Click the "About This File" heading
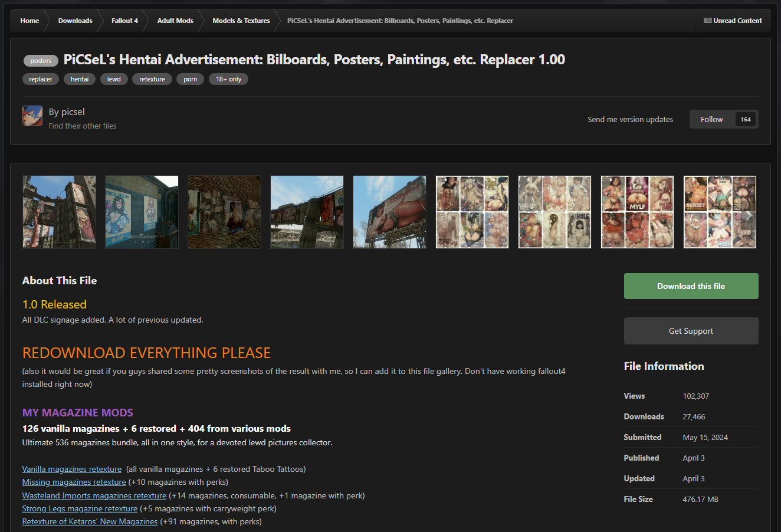Image resolution: width=781 pixels, height=532 pixels. [x=60, y=281]
